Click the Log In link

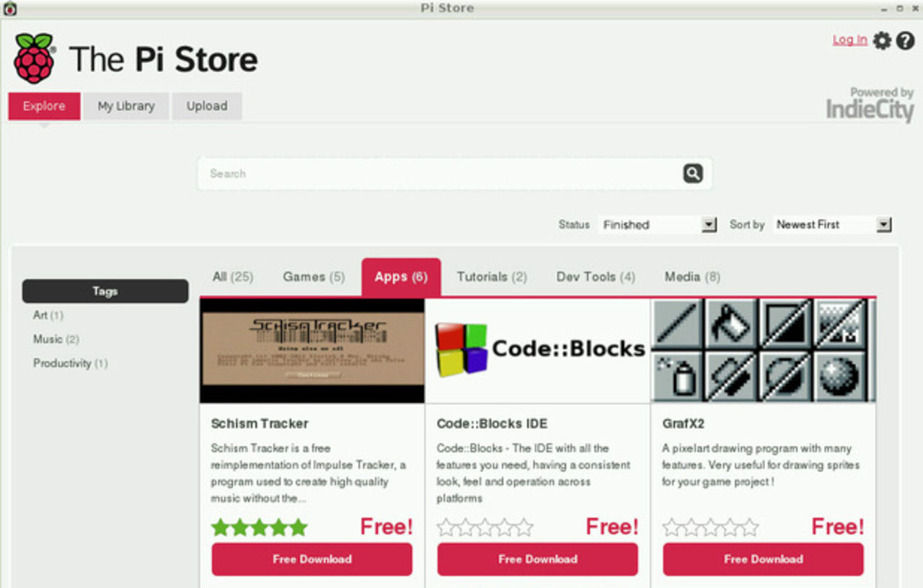click(849, 40)
